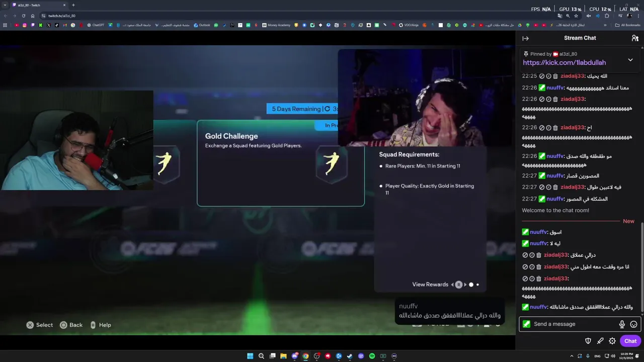Open the Money Academy bookmark
The width and height of the screenshot is (644, 362).
tap(276, 25)
